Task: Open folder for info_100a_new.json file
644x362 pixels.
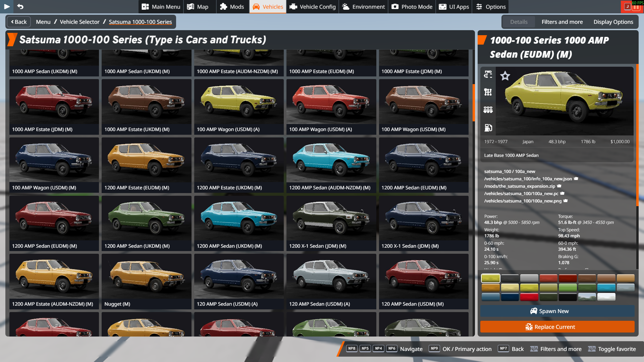Action: tap(576, 179)
